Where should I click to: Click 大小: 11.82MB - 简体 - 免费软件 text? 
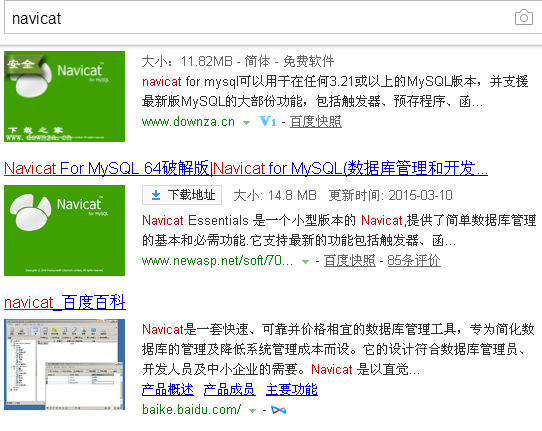click(238, 62)
